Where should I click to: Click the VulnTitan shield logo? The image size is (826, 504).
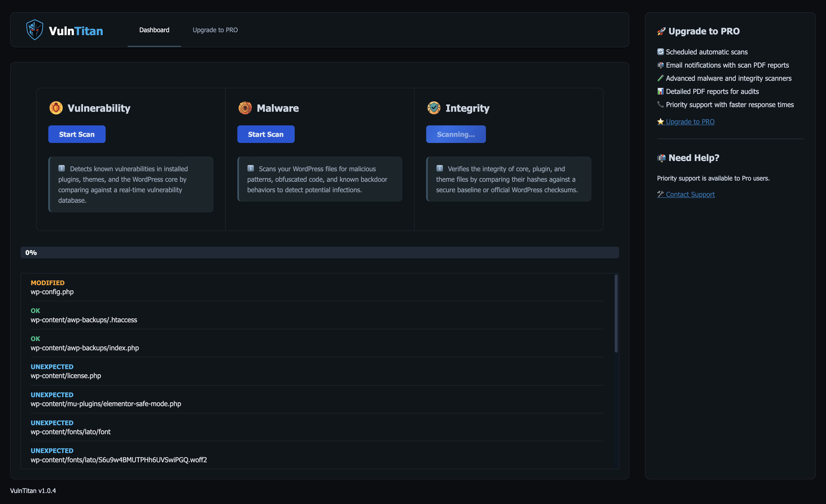[35, 30]
